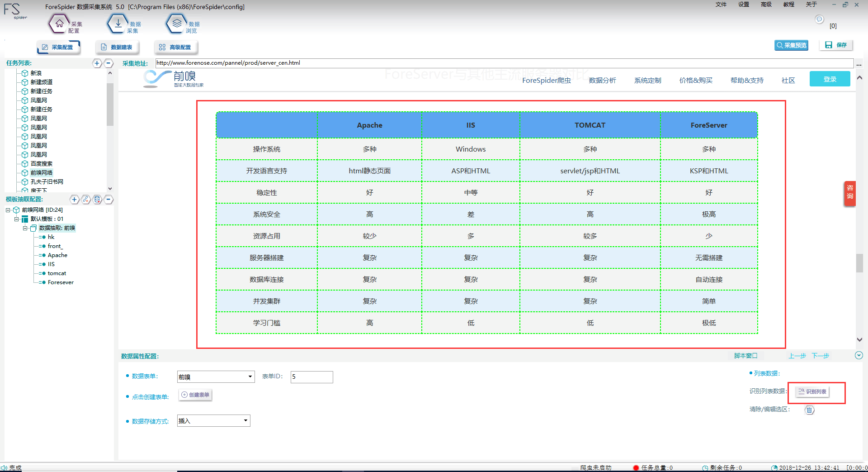Image resolution: width=868 pixels, height=472 pixels.
Task: Select the Apache field in the tree
Action: (57, 255)
